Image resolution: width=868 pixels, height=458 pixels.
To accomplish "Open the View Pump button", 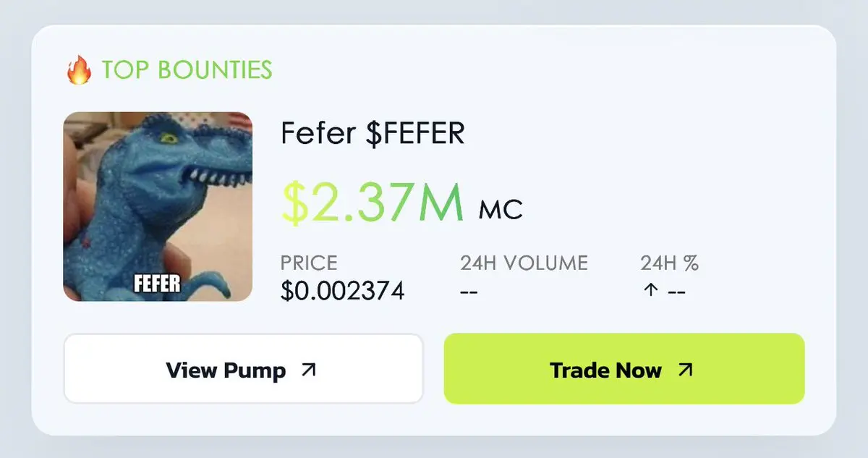I will click(243, 368).
